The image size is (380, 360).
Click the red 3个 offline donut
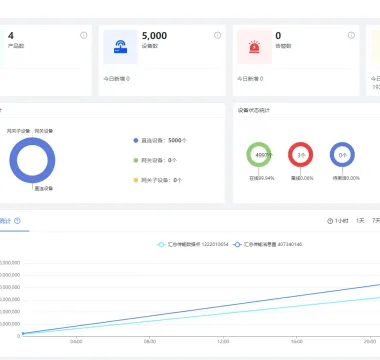(300, 155)
